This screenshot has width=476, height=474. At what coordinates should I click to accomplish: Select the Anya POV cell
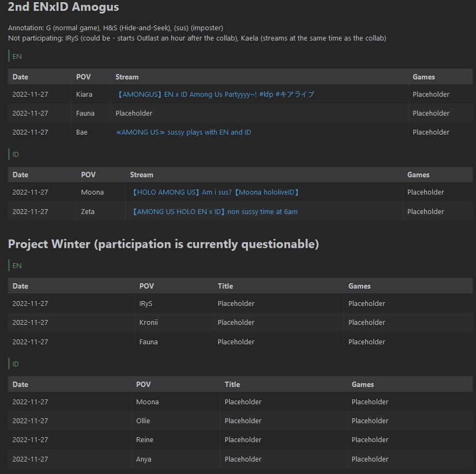tap(144, 459)
